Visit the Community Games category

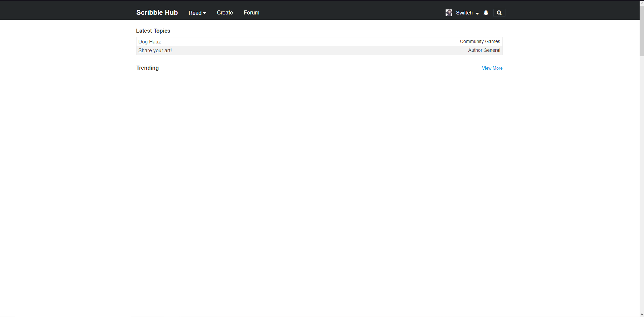[x=480, y=41]
